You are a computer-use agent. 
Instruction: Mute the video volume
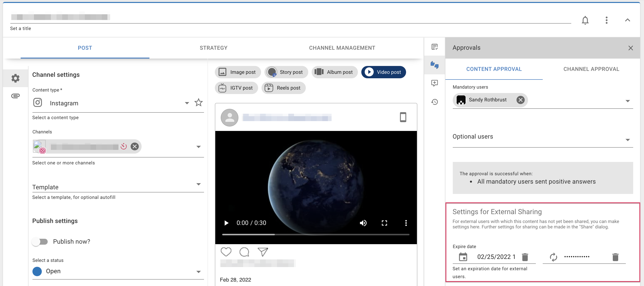pyautogui.click(x=363, y=223)
